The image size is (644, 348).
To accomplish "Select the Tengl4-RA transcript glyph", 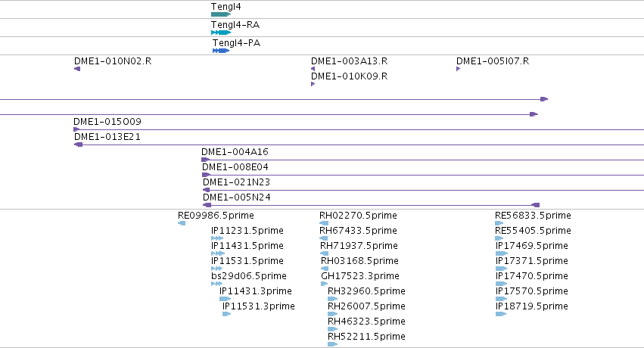I will click(221, 33).
